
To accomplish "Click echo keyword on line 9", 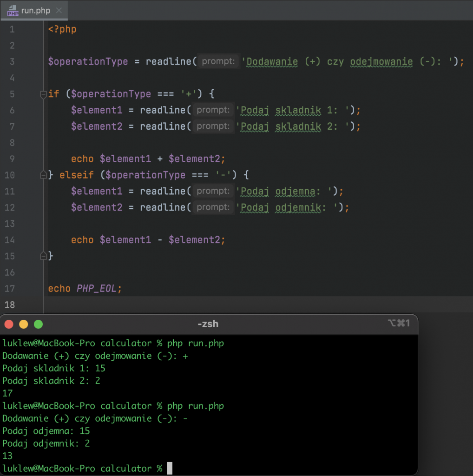I will coord(82,159).
